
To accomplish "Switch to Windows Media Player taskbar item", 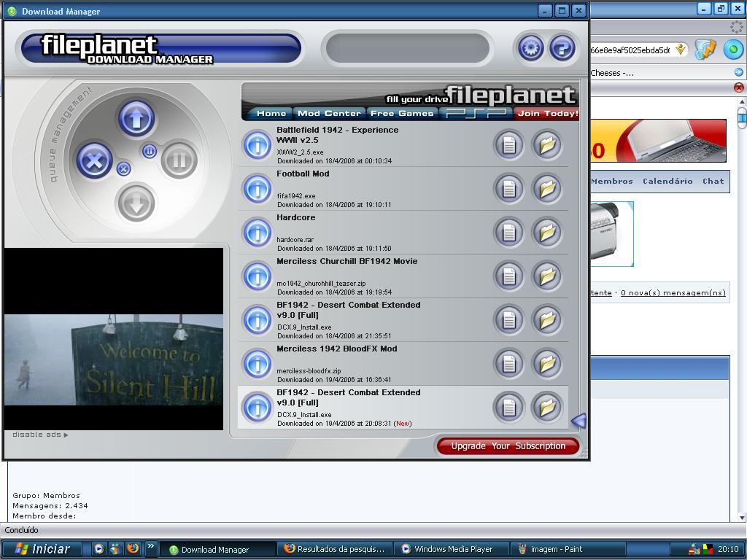I will pos(451,549).
